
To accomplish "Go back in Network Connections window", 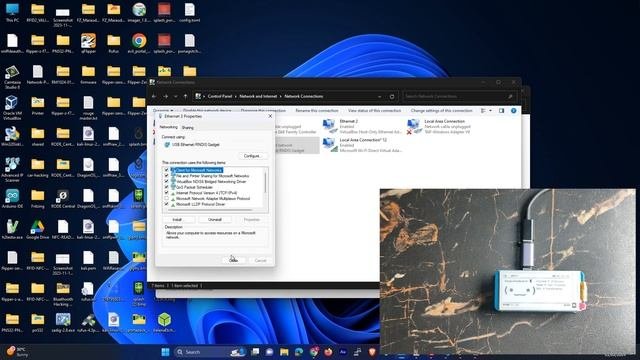I will (154, 96).
